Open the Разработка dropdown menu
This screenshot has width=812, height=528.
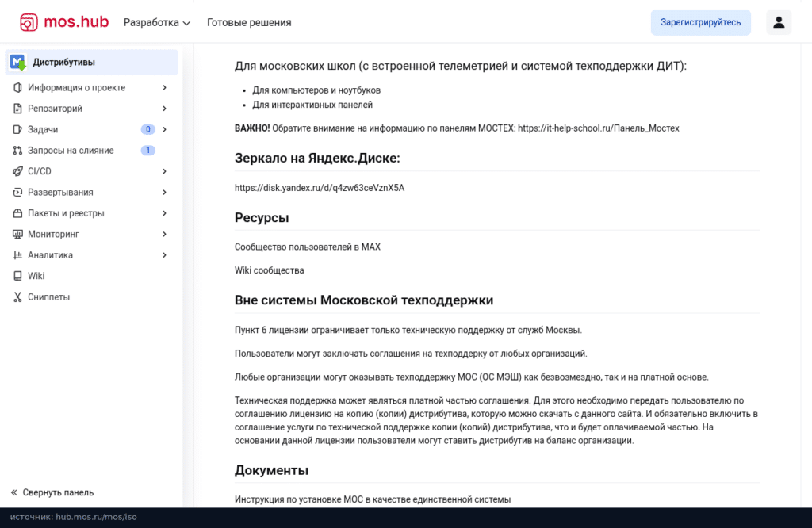point(157,22)
